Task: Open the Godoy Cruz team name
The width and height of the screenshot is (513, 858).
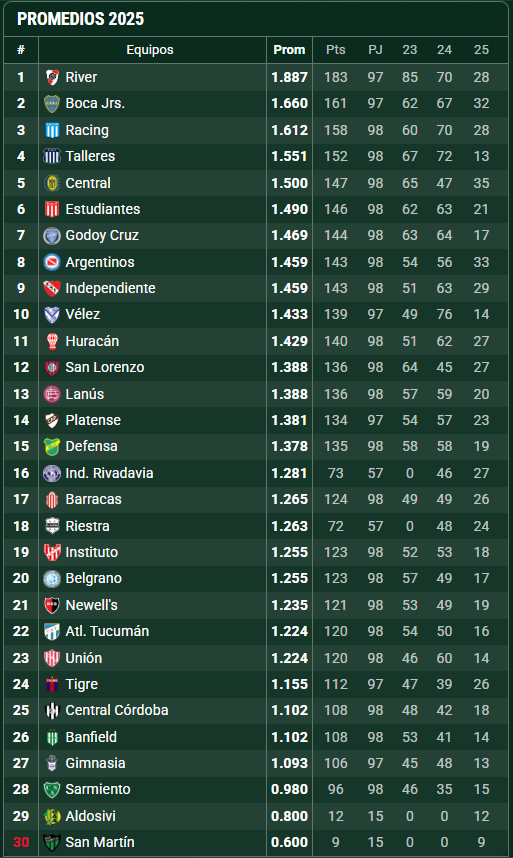Action: pos(102,235)
